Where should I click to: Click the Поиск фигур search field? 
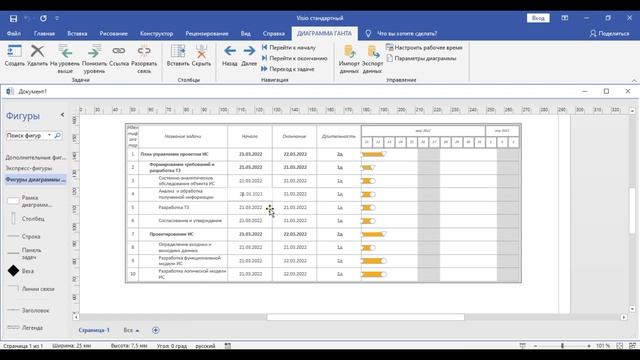[26, 135]
